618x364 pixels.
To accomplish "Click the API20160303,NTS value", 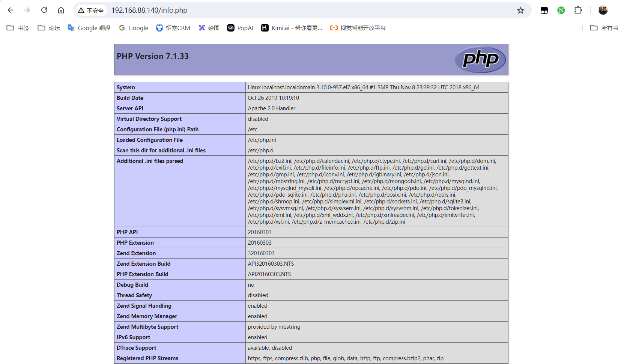I will point(269,274).
